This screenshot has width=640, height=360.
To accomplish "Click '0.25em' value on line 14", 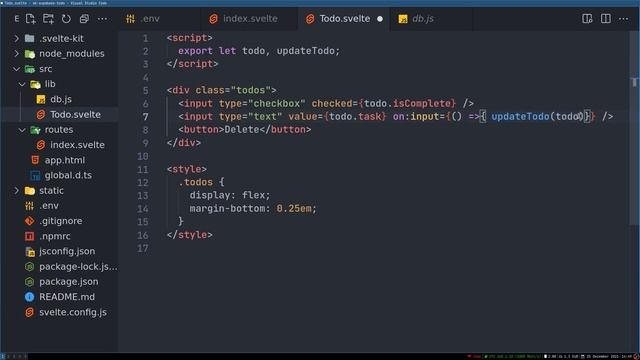I will click(x=294, y=209).
